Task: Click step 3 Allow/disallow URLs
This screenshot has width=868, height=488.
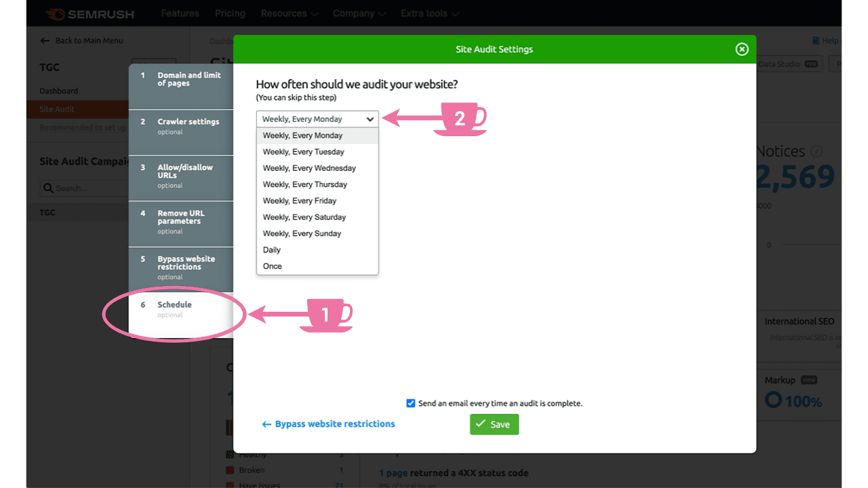Action: coord(180,176)
